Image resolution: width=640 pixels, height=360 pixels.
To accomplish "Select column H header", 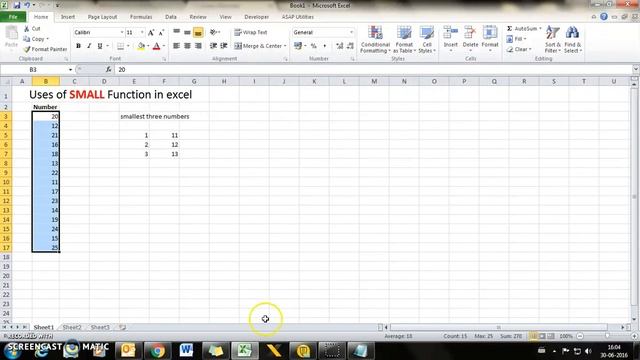I will point(224,82).
